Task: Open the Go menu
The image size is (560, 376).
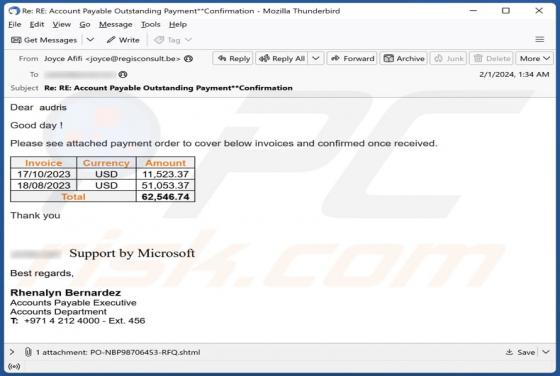Action: (85, 24)
